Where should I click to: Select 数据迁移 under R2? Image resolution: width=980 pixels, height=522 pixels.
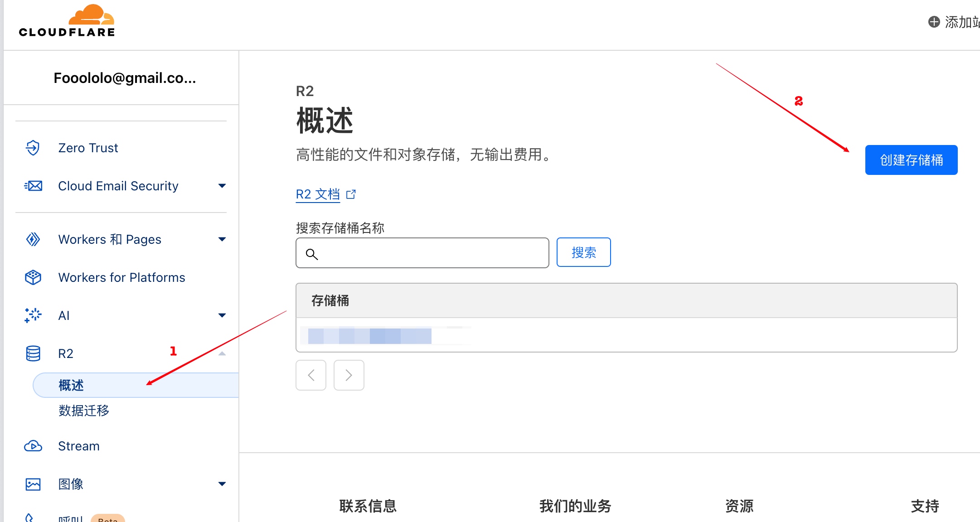point(84,411)
